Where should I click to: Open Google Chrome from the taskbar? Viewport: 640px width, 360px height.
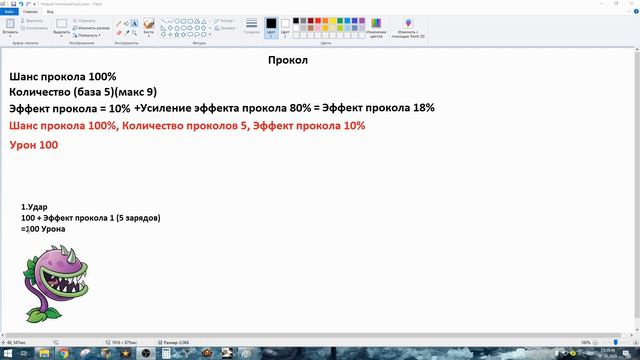[63, 353]
